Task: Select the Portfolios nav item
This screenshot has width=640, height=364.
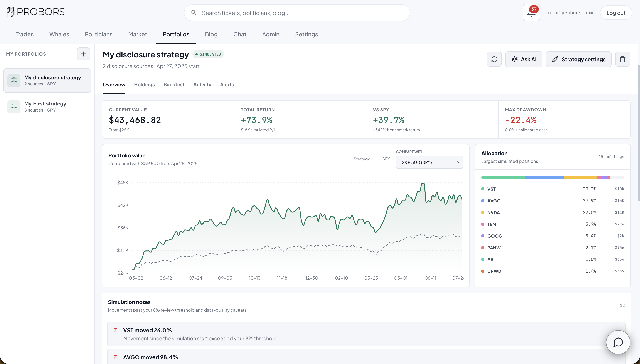Action: click(176, 34)
